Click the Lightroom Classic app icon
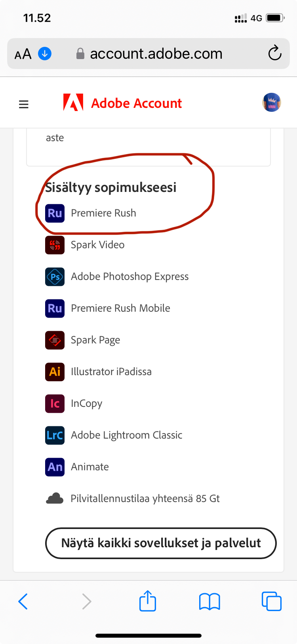 point(55,435)
